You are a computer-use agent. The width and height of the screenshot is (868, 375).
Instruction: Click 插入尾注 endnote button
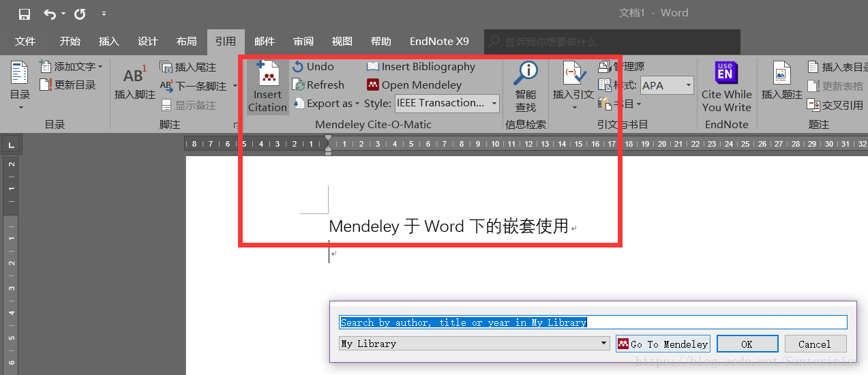(188, 67)
